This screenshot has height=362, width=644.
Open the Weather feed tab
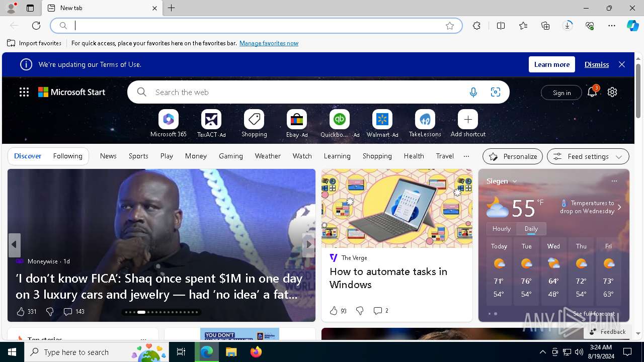(x=268, y=156)
